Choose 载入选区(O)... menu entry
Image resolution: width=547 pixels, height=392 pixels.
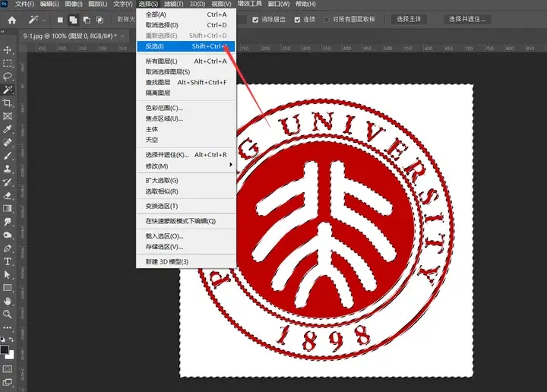pos(186,236)
